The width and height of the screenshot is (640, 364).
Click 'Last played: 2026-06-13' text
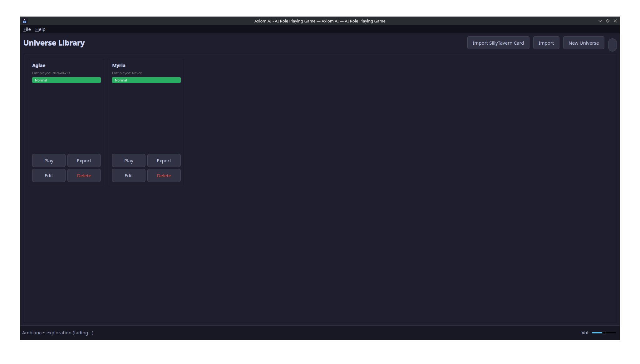point(51,73)
